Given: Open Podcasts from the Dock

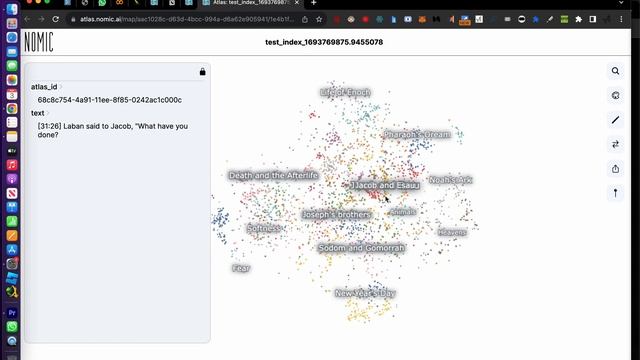Looking at the screenshot, I should [12, 179].
